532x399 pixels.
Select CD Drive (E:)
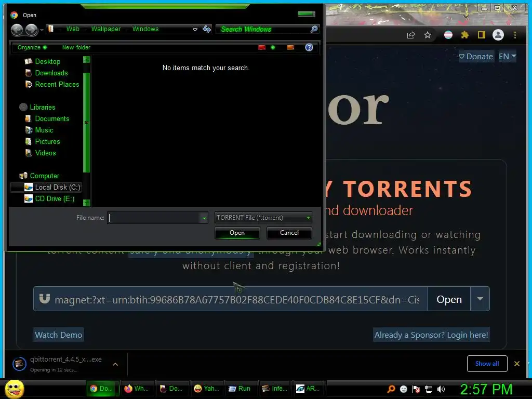click(54, 199)
